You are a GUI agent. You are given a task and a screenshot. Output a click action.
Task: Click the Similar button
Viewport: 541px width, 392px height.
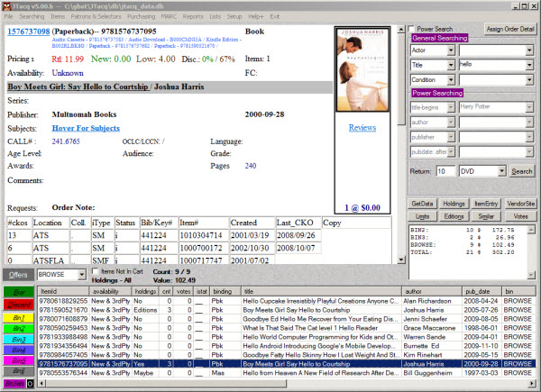coord(486,216)
